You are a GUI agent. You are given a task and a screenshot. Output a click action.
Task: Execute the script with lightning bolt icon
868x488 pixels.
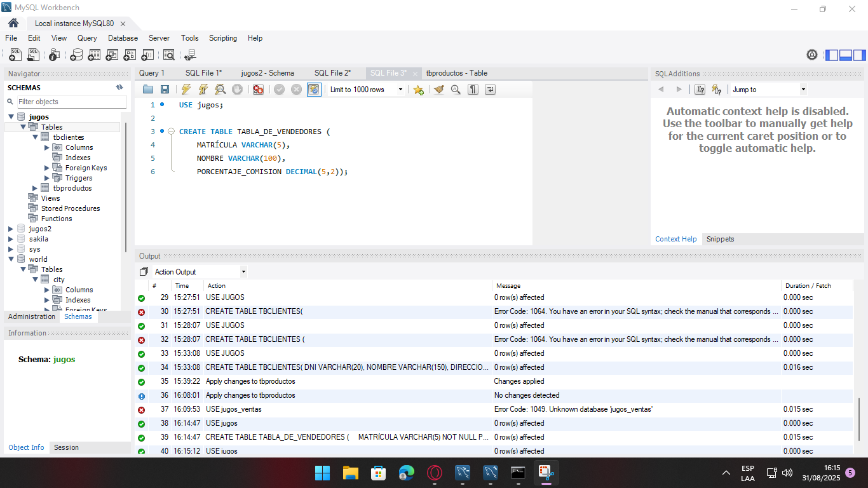(186, 90)
